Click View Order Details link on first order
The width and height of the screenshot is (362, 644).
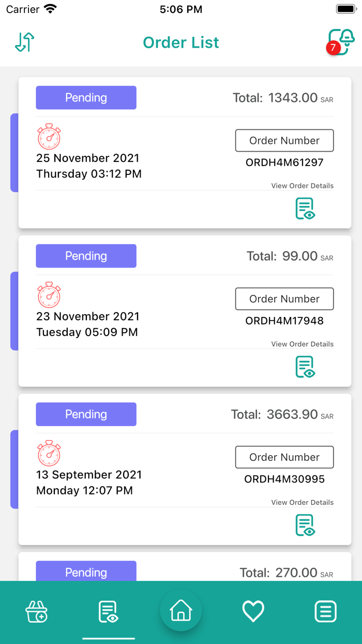pos(302,186)
